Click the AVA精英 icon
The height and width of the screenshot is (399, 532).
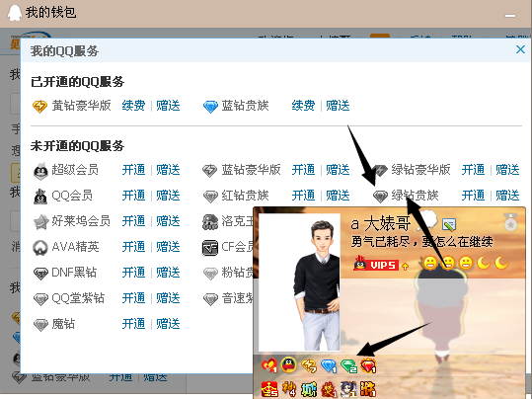coord(40,247)
